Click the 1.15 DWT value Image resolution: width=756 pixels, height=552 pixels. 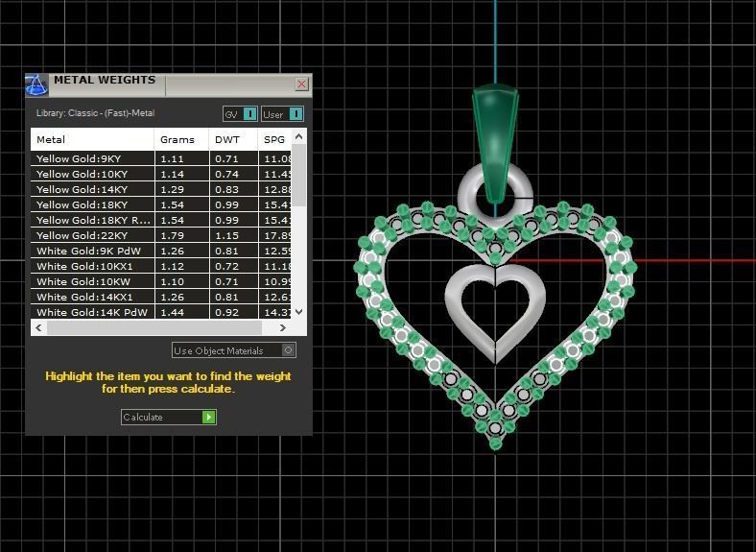(x=226, y=235)
